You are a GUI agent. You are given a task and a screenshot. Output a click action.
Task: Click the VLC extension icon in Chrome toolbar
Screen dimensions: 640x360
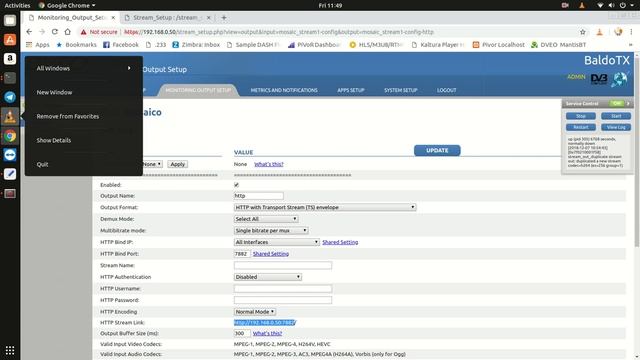coord(600,32)
